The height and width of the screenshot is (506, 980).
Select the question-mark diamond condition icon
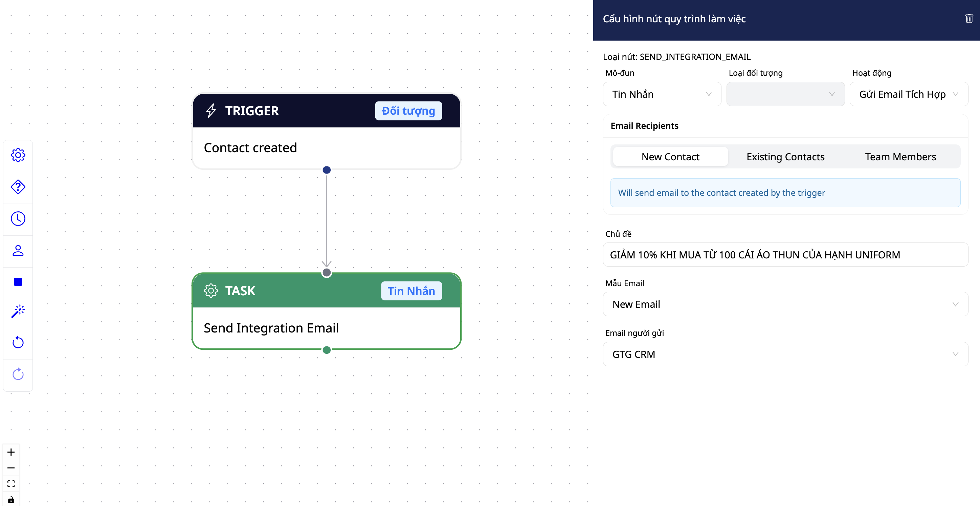tap(18, 187)
